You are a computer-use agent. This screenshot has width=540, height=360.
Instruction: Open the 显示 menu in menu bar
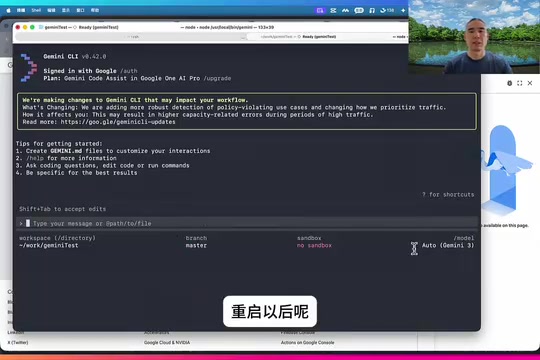point(66,10)
